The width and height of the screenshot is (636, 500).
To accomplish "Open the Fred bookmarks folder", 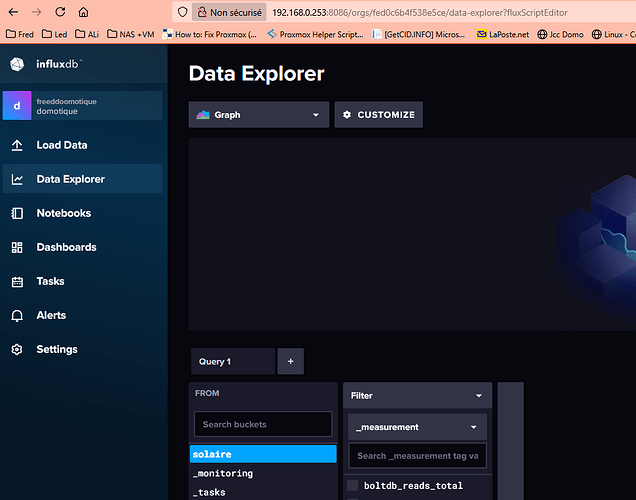I will pyautogui.click(x=20, y=34).
